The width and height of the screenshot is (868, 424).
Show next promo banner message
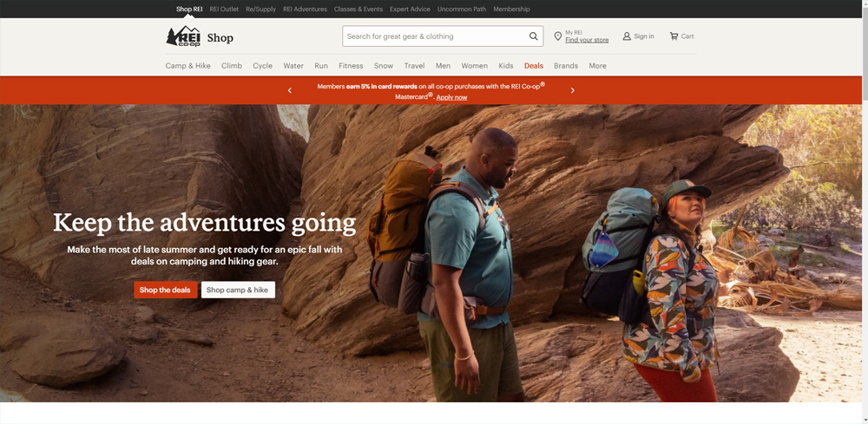click(x=572, y=90)
